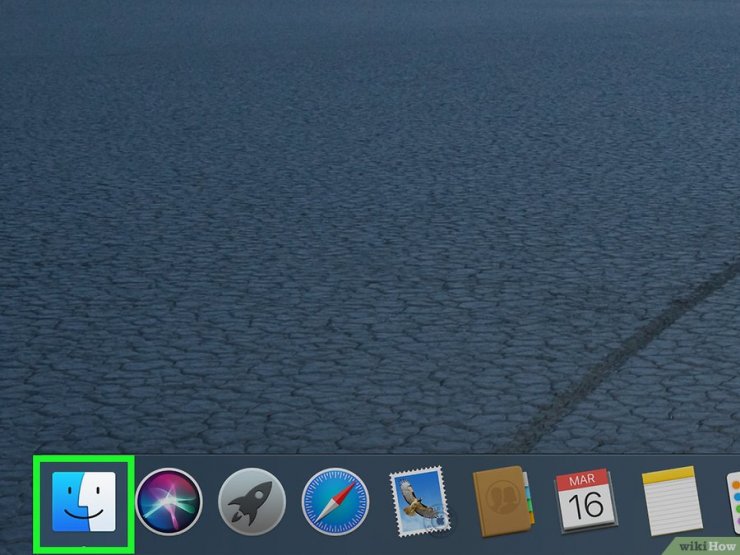Click the compass needle on Safari icon
This screenshot has width=740, height=555.
tap(337, 501)
